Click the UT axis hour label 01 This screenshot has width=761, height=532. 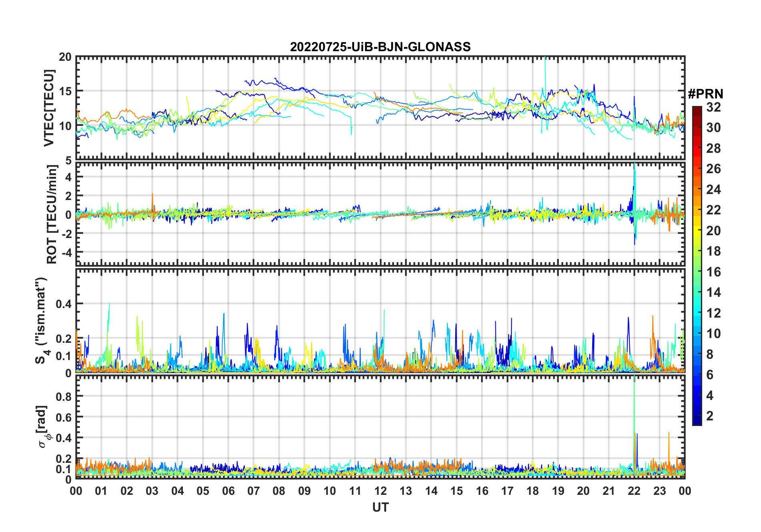click(101, 491)
